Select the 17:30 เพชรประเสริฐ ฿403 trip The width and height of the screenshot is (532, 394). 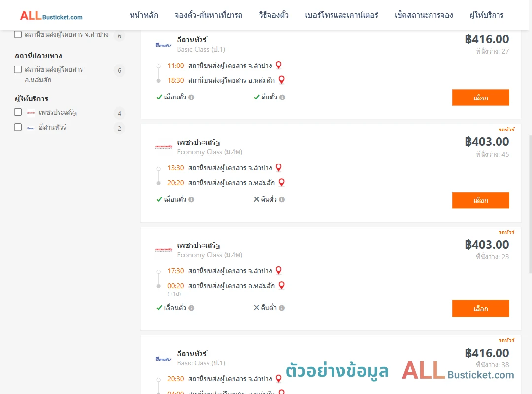click(x=480, y=308)
